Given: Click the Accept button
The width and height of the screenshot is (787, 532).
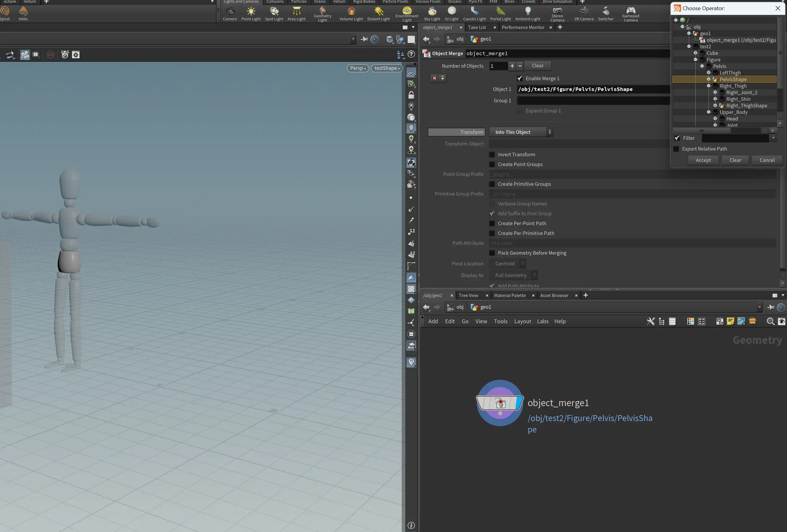Looking at the screenshot, I should tap(703, 160).
